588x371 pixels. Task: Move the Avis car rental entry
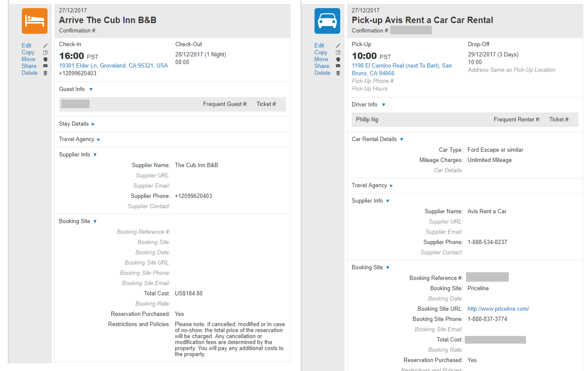point(321,59)
